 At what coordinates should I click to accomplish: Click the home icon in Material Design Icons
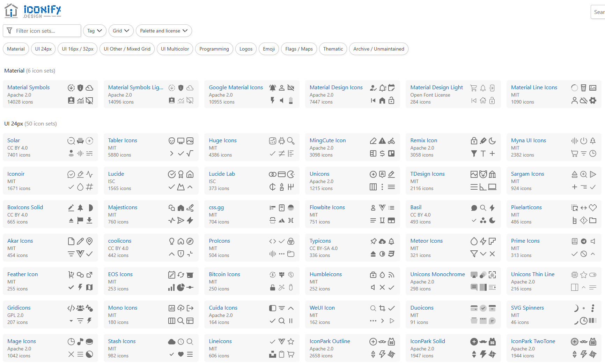(x=382, y=100)
